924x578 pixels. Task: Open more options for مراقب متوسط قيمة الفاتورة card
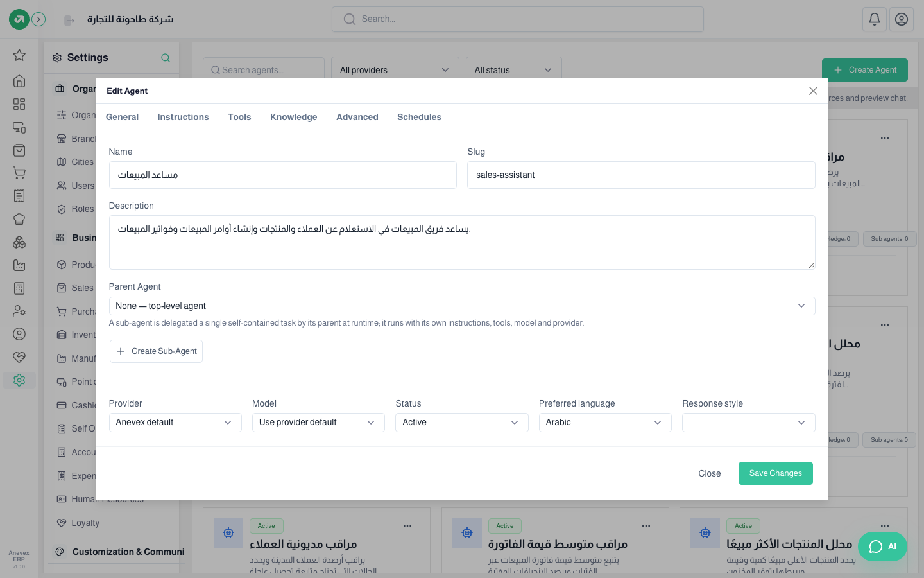tap(646, 526)
